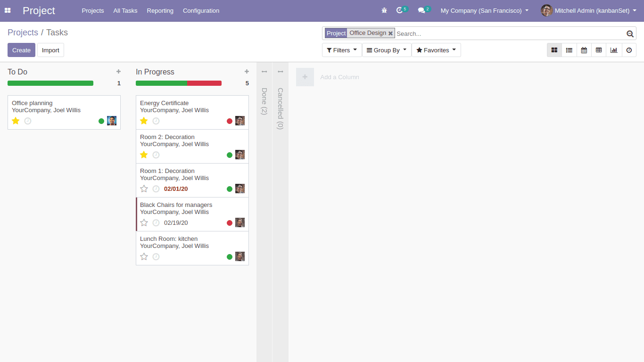Open the Configuration menu

(x=201, y=10)
